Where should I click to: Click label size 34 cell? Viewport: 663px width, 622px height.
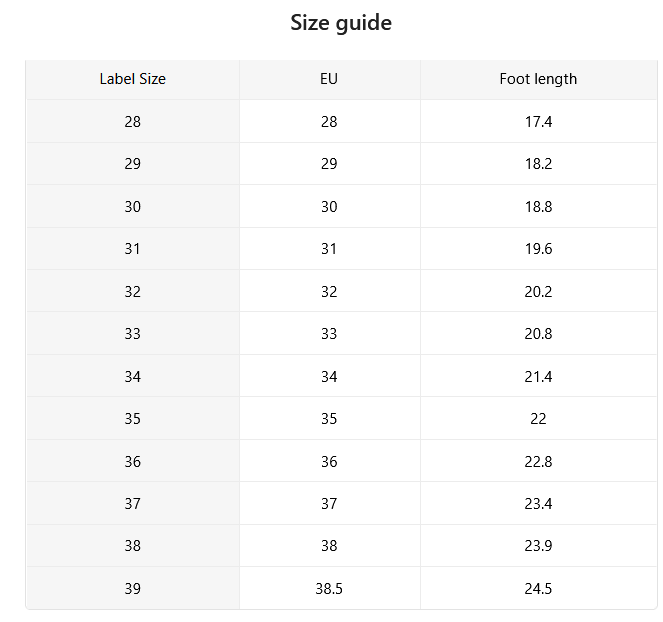133,377
